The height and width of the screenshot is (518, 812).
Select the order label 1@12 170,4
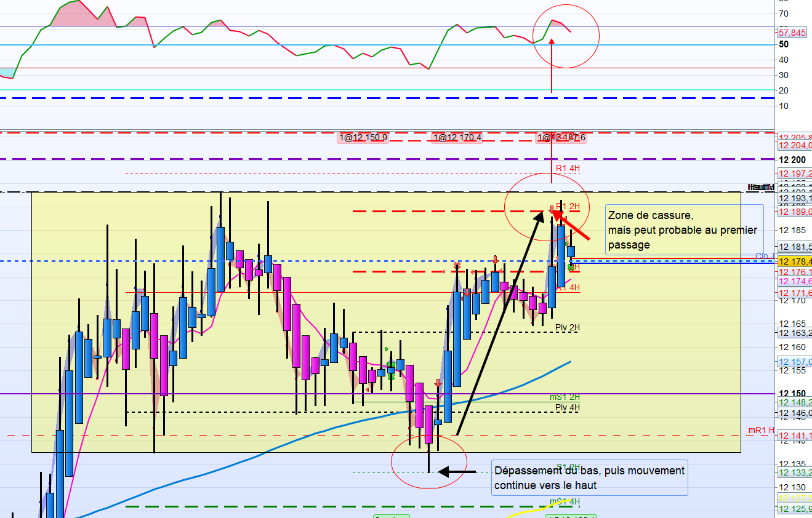coord(457,138)
